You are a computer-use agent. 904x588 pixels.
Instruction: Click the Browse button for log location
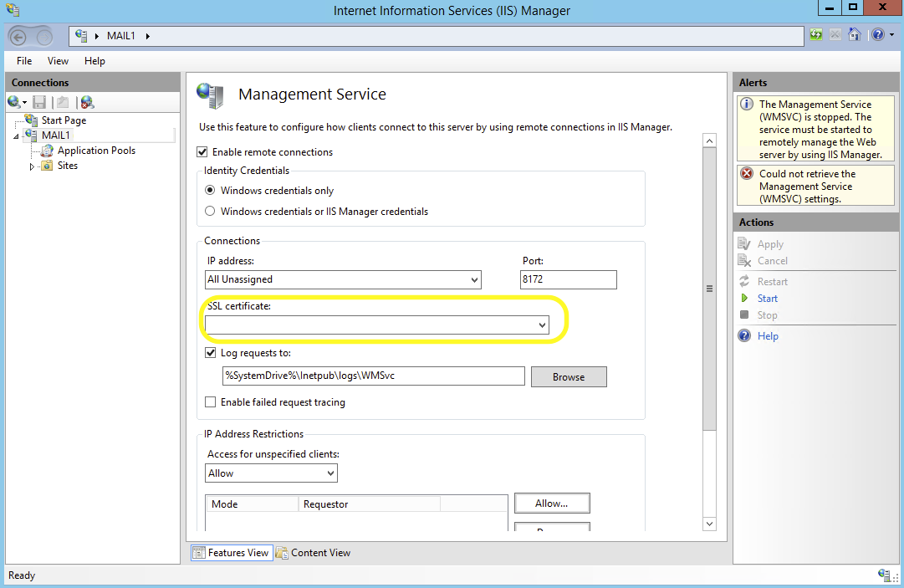point(569,376)
